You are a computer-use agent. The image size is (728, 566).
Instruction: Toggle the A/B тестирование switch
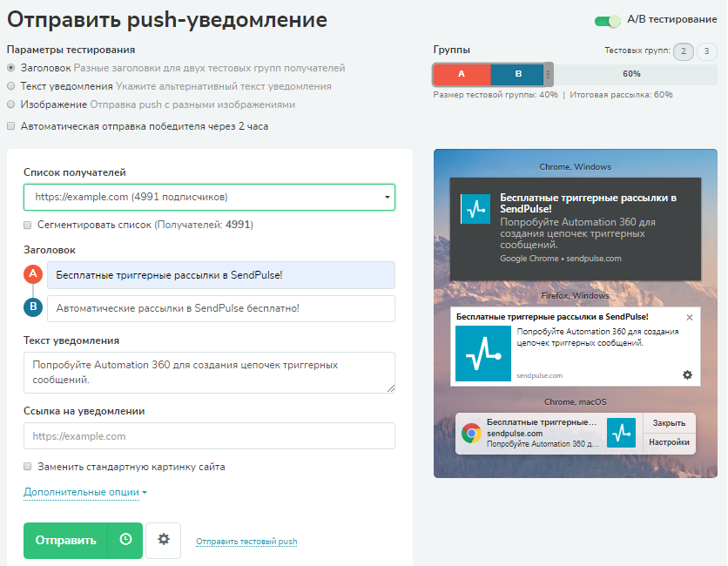[x=607, y=21]
